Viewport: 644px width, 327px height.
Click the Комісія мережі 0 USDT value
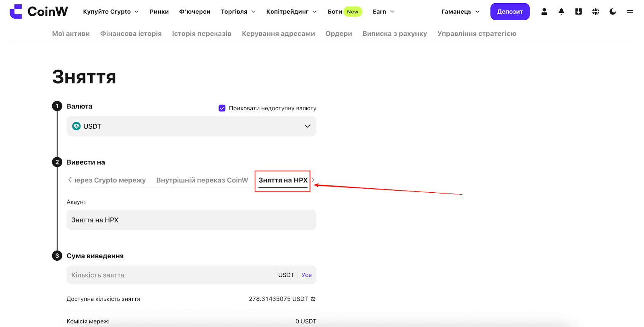(x=305, y=321)
